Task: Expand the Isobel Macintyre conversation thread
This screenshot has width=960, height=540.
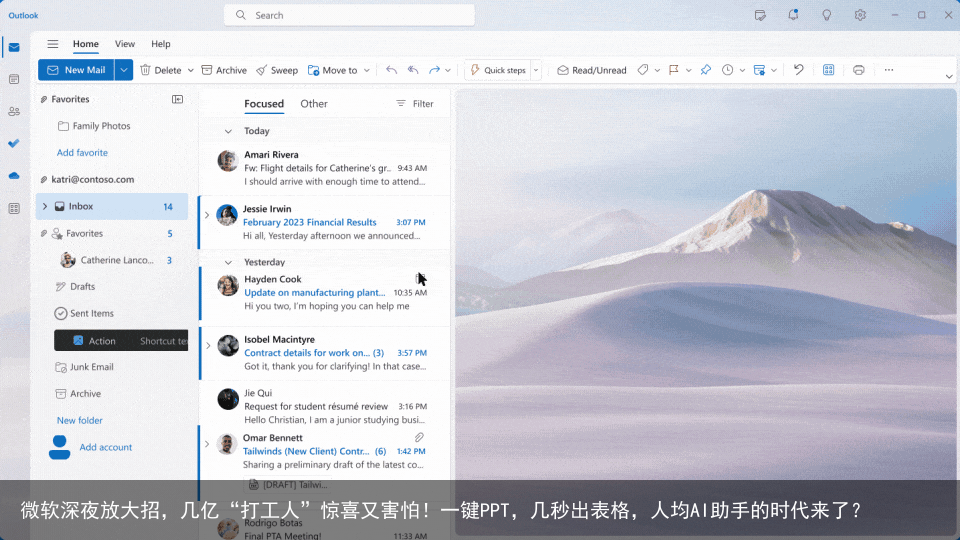Action: click(x=208, y=346)
